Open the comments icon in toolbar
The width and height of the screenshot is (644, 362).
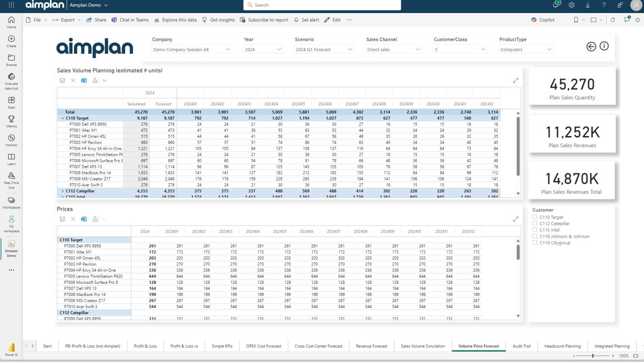click(627, 20)
